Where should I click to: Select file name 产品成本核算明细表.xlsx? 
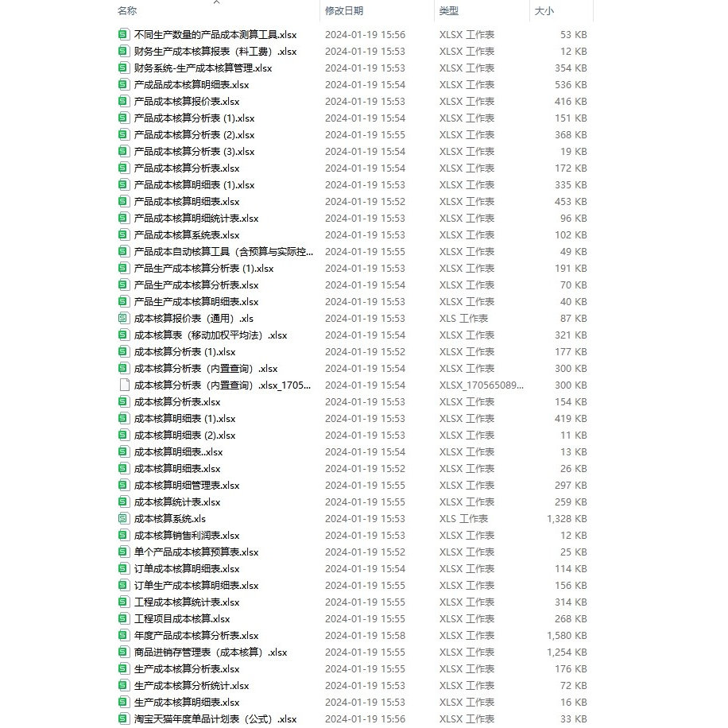(187, 202)
